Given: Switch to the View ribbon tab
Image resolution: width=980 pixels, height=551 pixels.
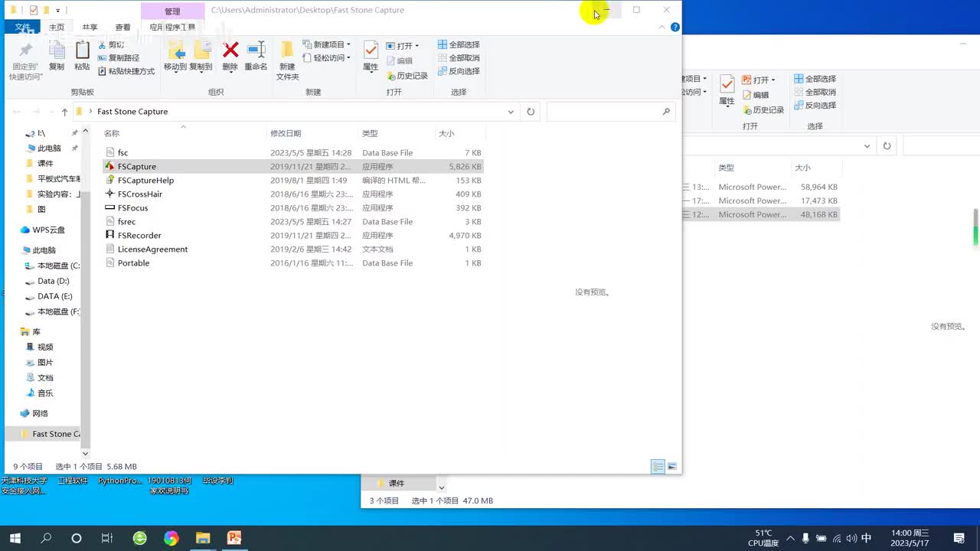Looking at the screenshot, I should (122, 28).
